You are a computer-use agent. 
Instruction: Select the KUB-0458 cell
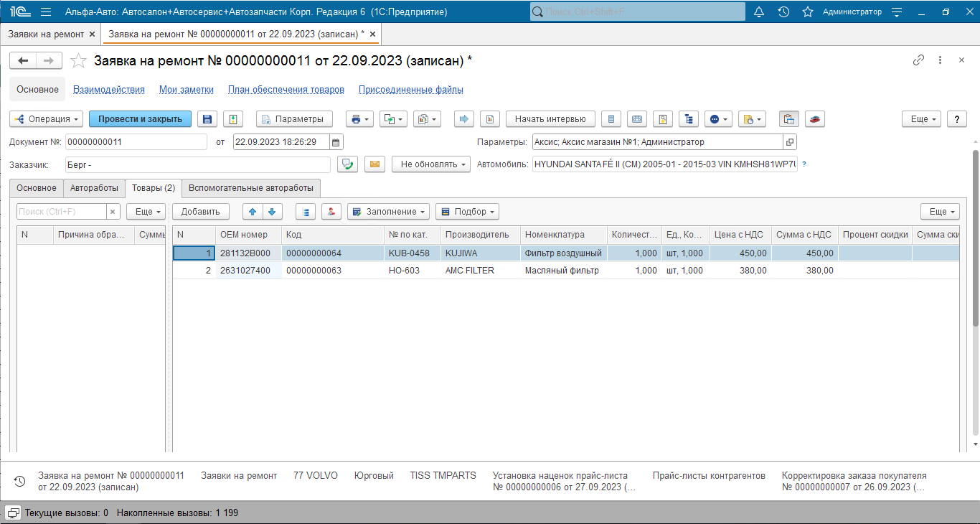pyautogui.click(x=413, y=253)
